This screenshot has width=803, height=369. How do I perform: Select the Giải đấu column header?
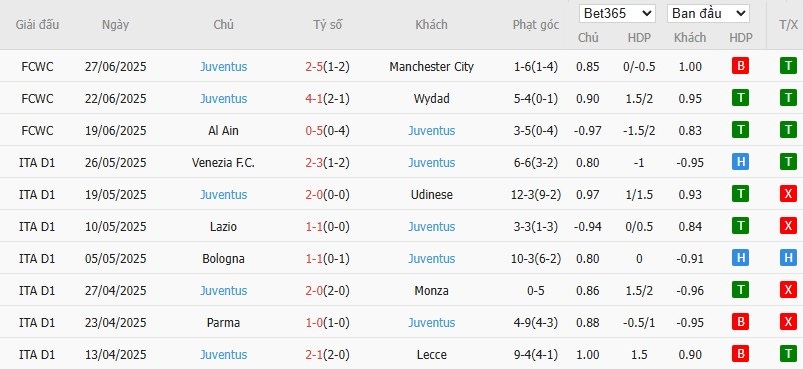37,25
